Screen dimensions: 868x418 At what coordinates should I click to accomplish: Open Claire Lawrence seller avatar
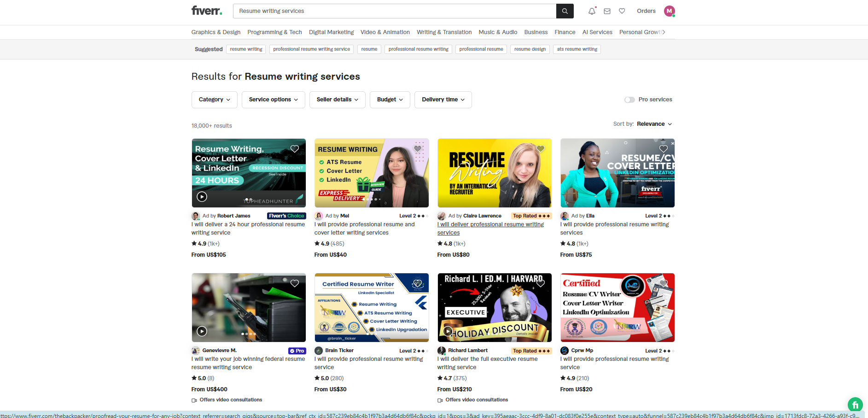(x=442, y=216)
